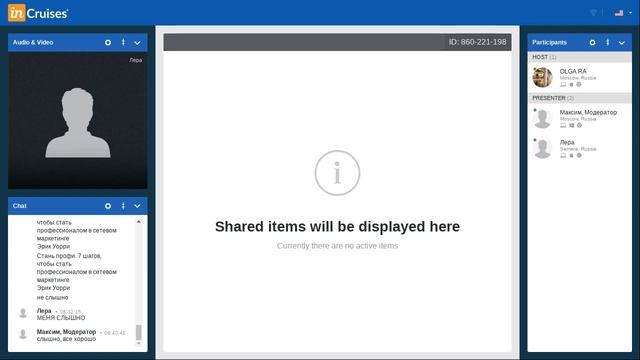Click the Лера name label on video
The width and height of the screenshot is (640, 360).
(x=136, y=60)
